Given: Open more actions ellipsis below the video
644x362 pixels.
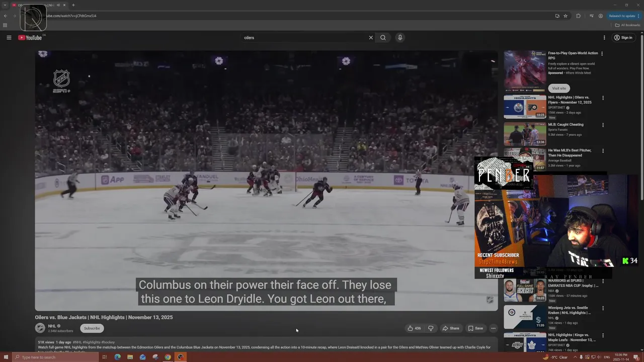Looking at the screenshot, I should click(493, 328).
